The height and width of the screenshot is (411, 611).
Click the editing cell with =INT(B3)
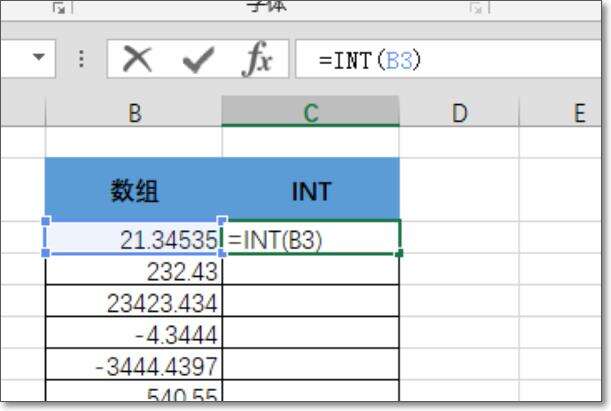311,238
